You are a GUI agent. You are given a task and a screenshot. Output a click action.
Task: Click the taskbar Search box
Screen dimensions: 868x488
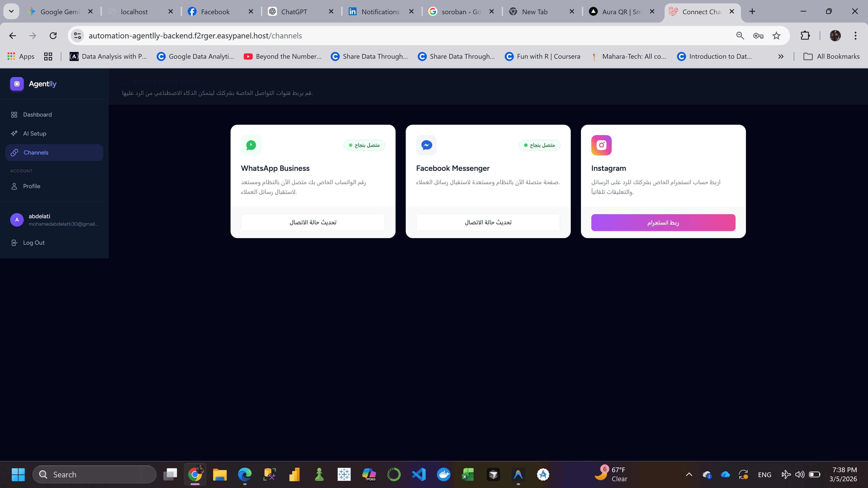(x=94, y=475)
